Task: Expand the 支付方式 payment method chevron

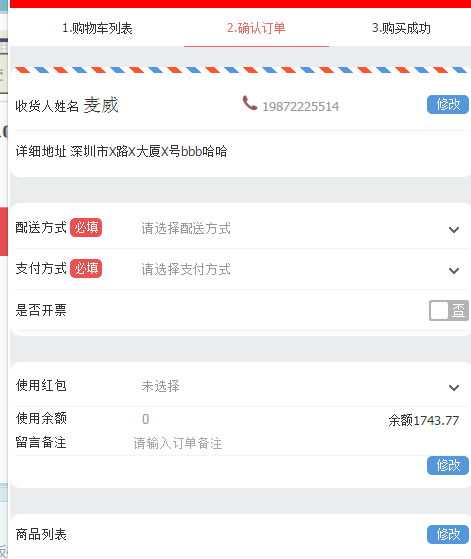Action: pos(454,271)
